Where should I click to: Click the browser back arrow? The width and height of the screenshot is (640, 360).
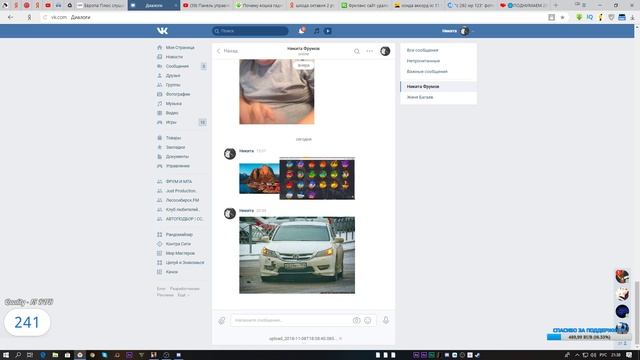11,17
